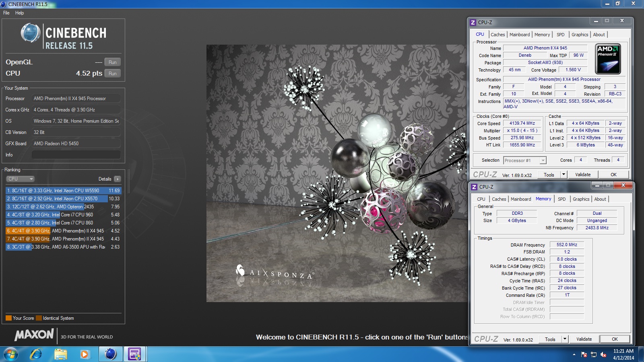This screenshot has height=362, width=644.
Task: Click the lower CPU-Z window's Z title icon
Action: [x=475, y=187]
